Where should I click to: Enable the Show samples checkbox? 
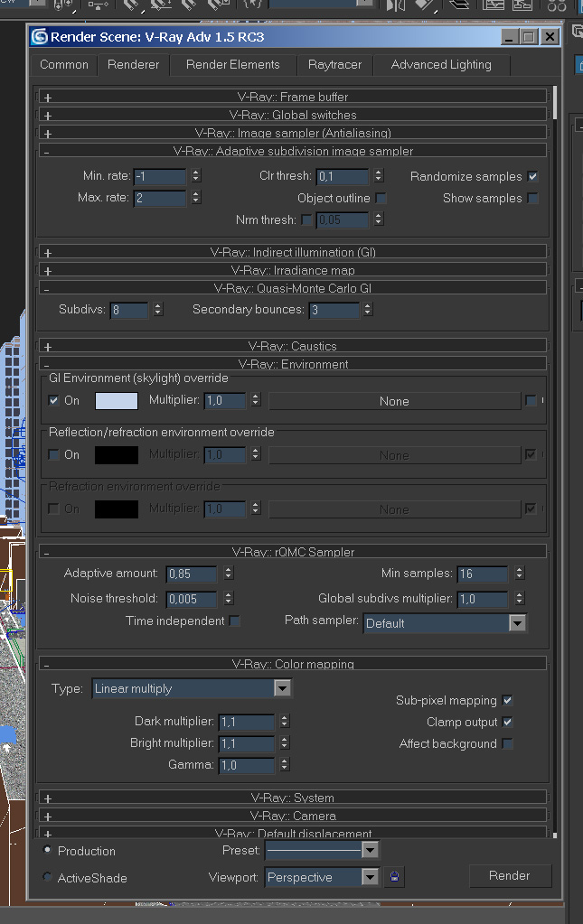[x=533, y=198]
